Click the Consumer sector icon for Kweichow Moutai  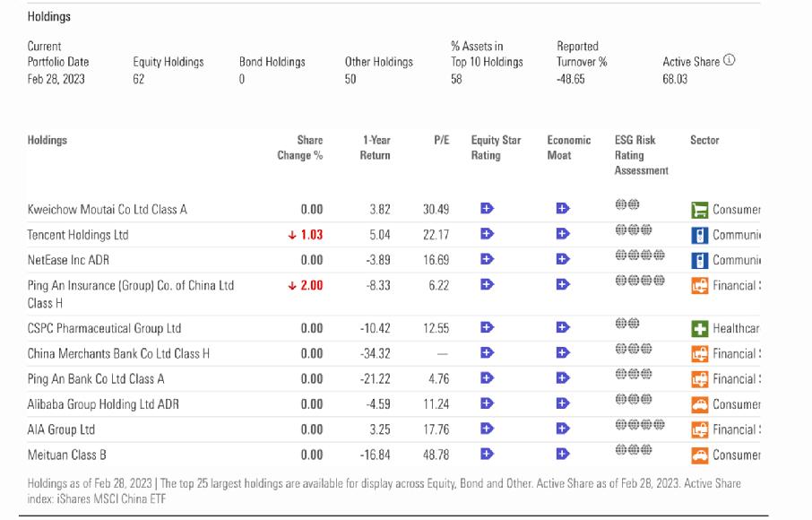coord(699,210)
